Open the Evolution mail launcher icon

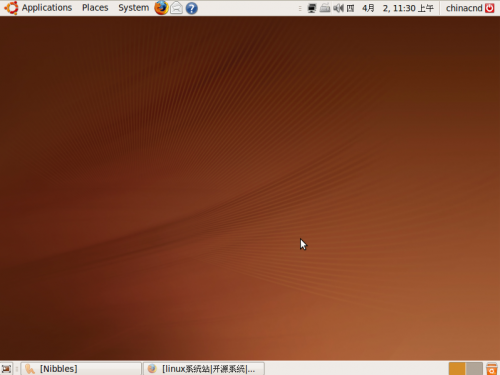pyautogui.click(x=176, y=8)
